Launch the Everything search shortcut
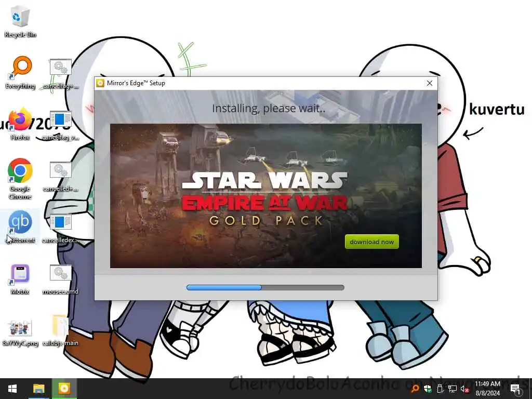The width and height of the screenshot is (532, 399). tap(20, 73)
